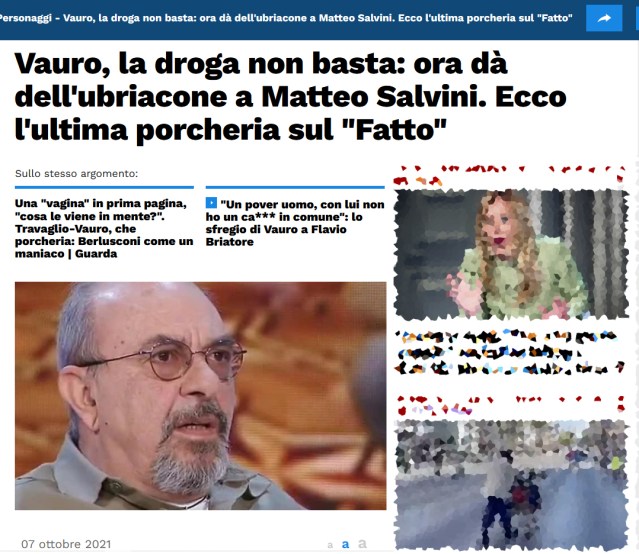Image resolution: width=639 pixels, height=554 pixels.
Task: Click the main headline 'Vauro, la droga non basta'
Action: [291, 97]
